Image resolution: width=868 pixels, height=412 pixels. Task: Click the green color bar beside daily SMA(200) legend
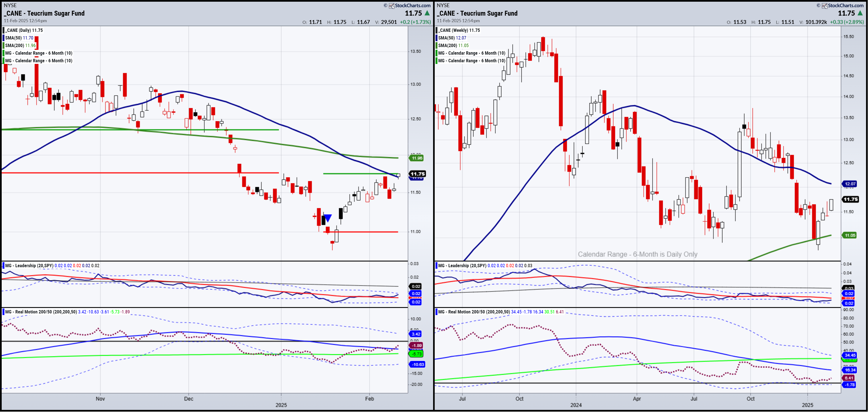(3, 45)
